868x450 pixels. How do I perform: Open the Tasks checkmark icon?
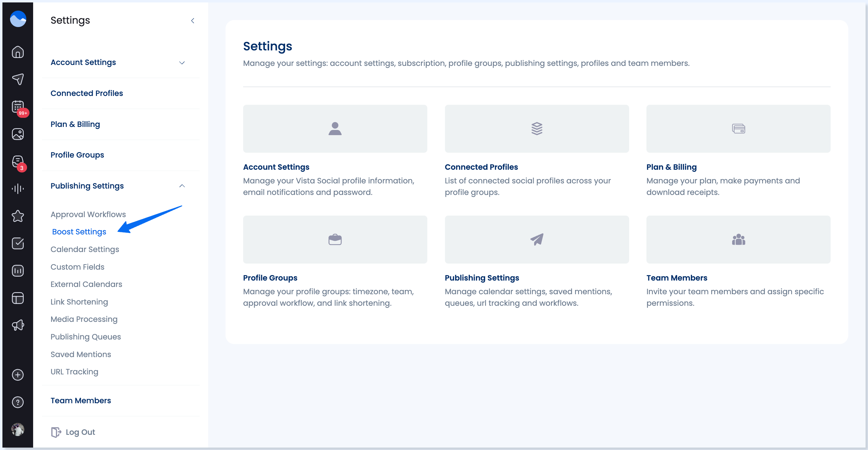tap(18, 243)
